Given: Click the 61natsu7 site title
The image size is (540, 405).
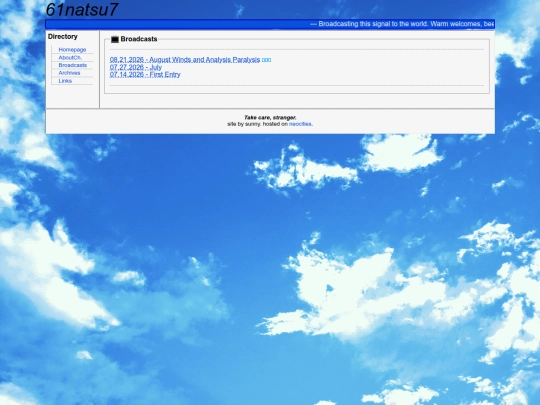Looking at the screenshot, I should coord(82,10).
